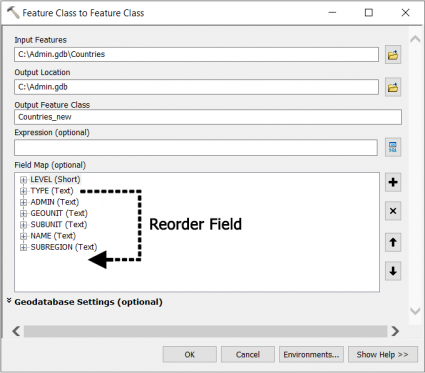
Task: Select the SUBREGION (Text) field
Action: pyautogui.click(x=64, y=247)
